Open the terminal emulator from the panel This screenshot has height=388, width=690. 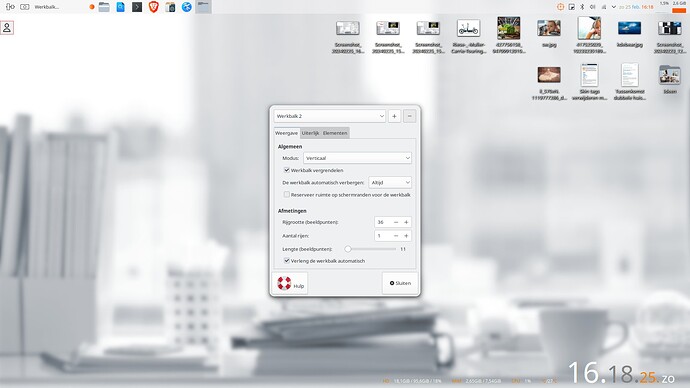pos(137,7)
